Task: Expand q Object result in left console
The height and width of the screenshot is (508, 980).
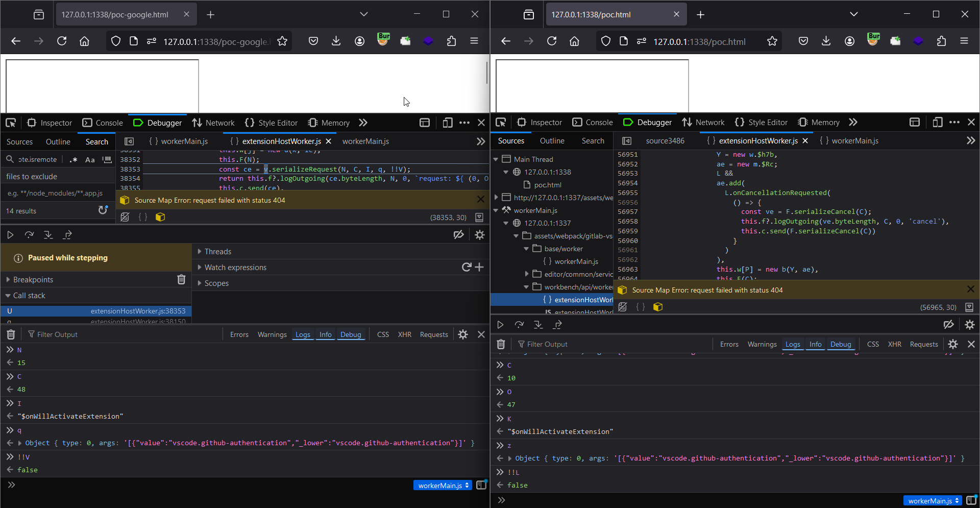Action: (20, 443)
